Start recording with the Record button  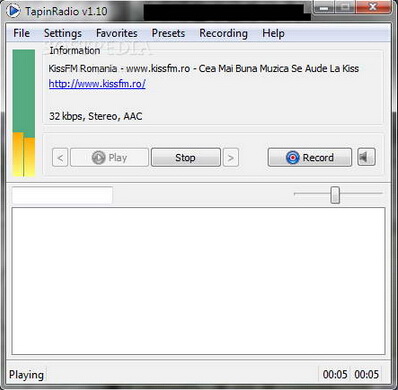(x=310, y=157)
